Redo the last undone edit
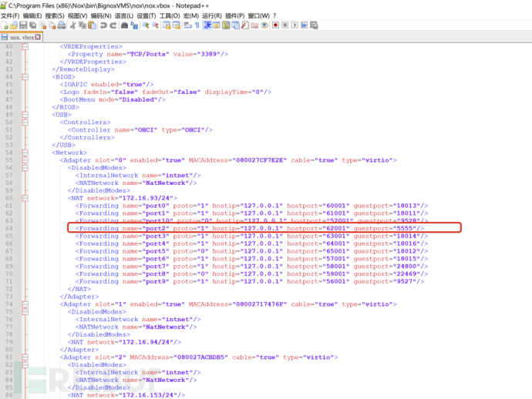The height and width of the screenshot is (399, 532). [113, 25]
